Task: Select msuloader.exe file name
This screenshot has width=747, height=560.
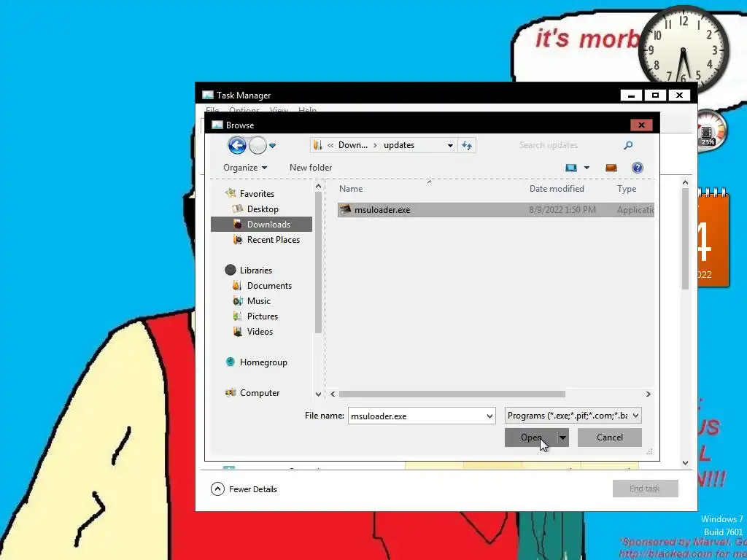Action: click(382, 210)
